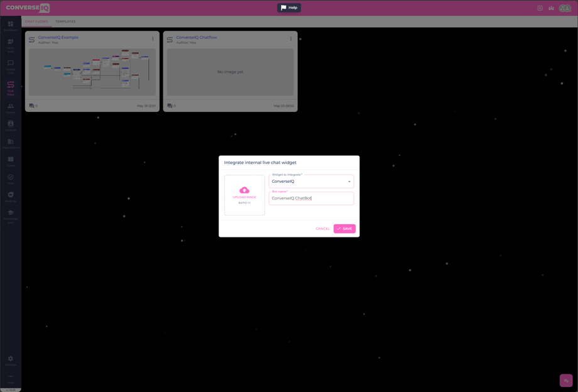Click the ConverseIQ logo
Screen dimensions: 578x392
(x=28, y=8)
